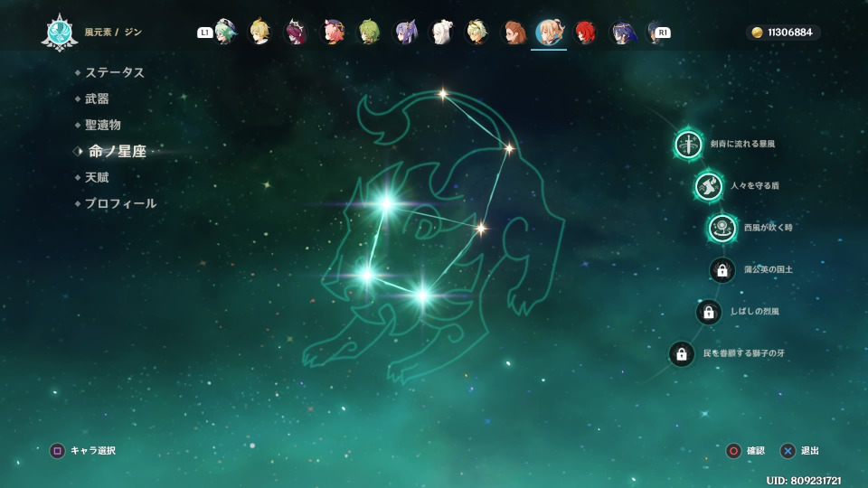Open the 聖遺物 menu
The height and width of the screenshot is (488, 868).
103,125
